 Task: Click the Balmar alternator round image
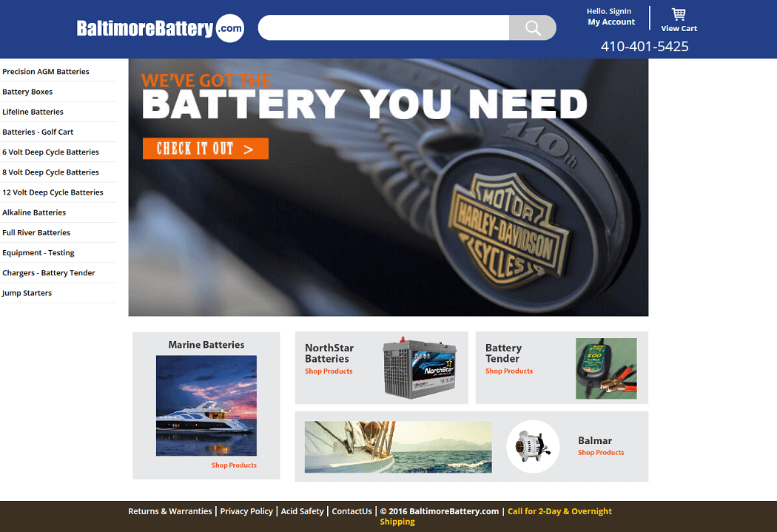[534, 446]
